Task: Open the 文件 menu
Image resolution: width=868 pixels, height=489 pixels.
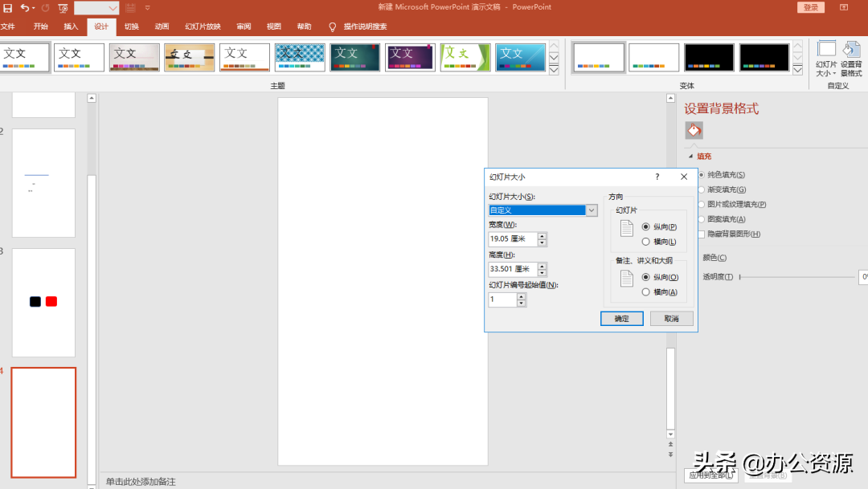Action: tap(8, 26)
